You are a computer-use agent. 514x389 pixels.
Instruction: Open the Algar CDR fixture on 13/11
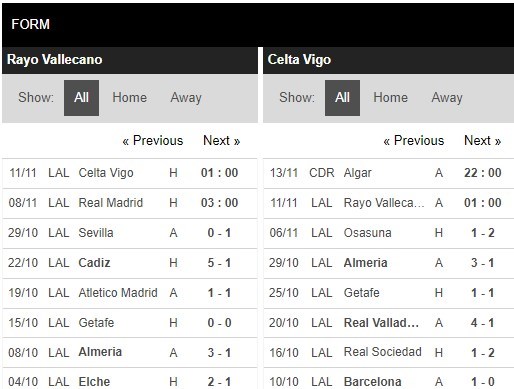coord(389,173)
